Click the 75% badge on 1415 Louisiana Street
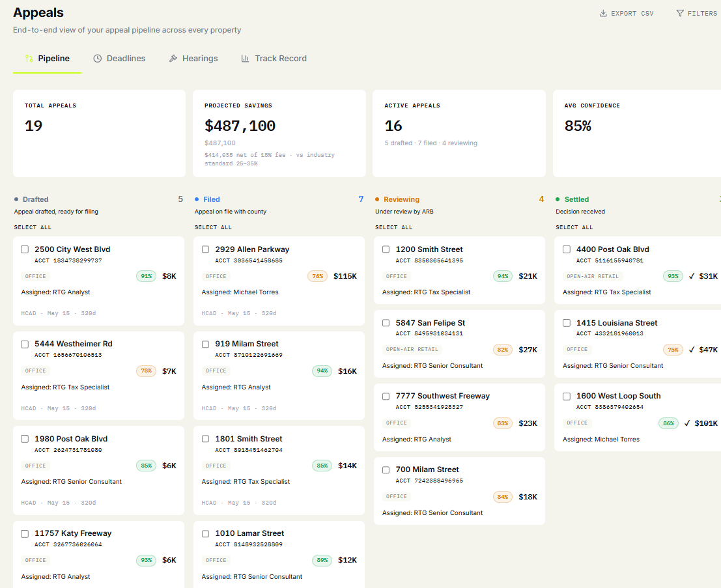This screenshot has width=721, height=588. click(x=673, y=350)
